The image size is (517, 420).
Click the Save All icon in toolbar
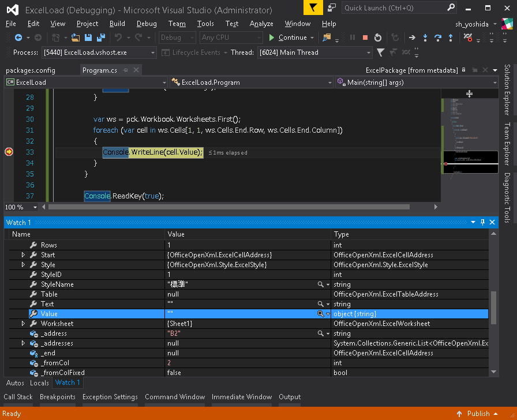(x=100, y=37)
